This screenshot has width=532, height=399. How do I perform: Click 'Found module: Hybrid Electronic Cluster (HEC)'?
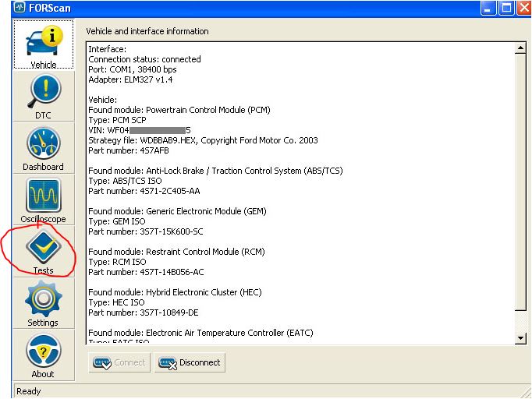coord(175,292)
